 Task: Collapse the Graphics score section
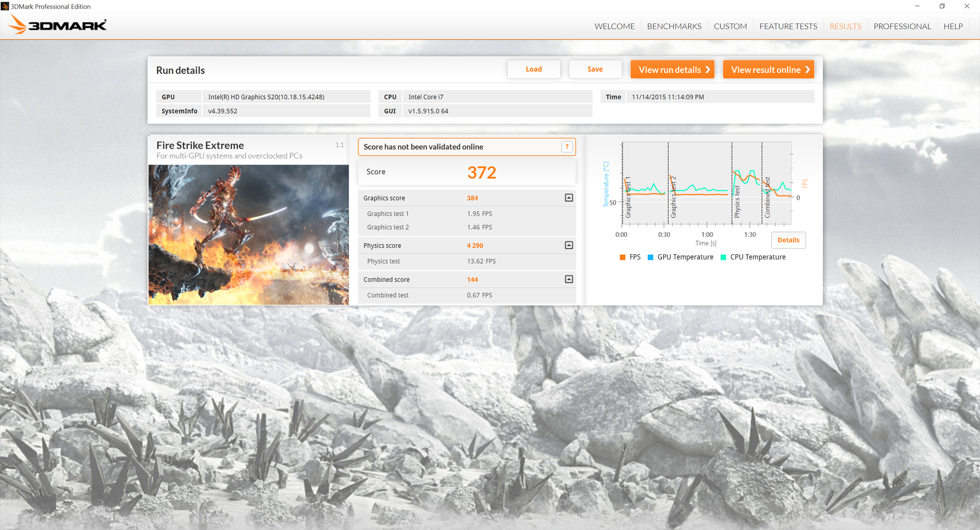[x=569, y=198]
